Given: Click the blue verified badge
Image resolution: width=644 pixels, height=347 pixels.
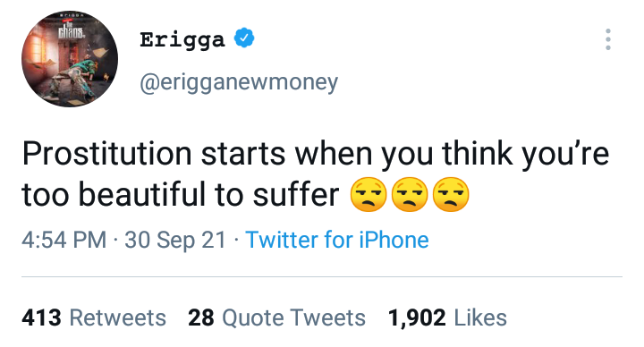Looking at the screenshot, I should point(244,38).
